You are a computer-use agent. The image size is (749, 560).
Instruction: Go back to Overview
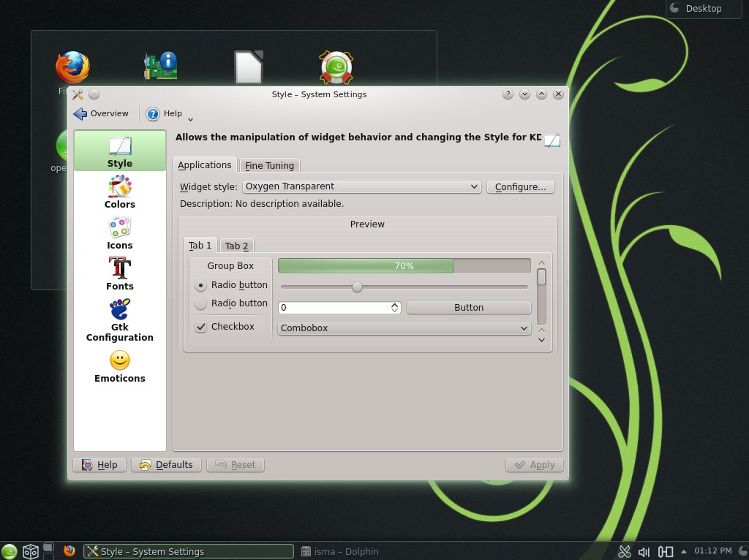[x=101, y=113]
